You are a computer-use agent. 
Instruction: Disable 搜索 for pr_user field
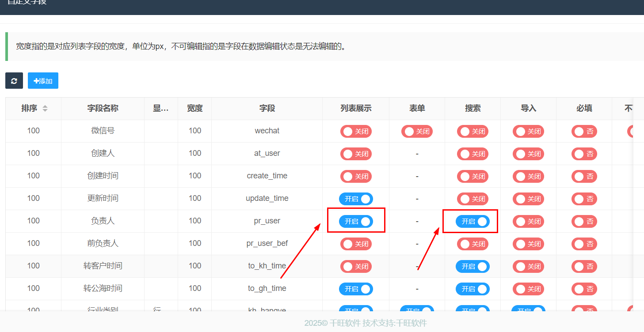473,221
